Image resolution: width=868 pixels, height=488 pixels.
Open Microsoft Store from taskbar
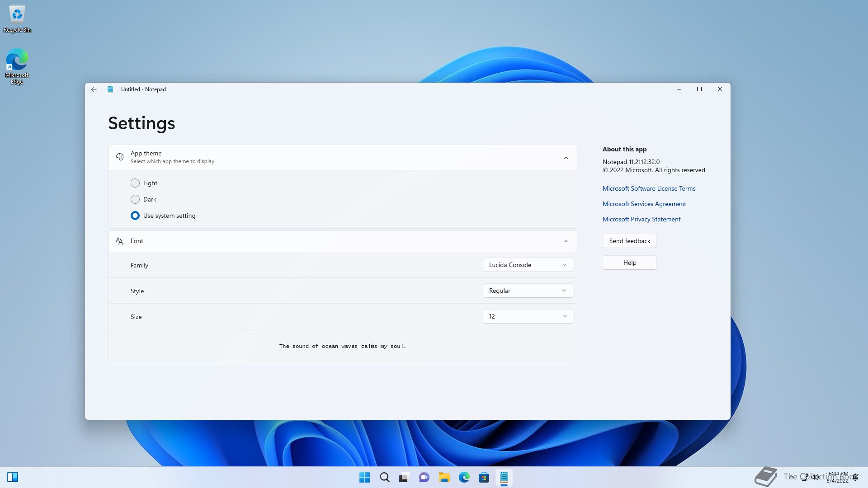[x=484, y=477]
